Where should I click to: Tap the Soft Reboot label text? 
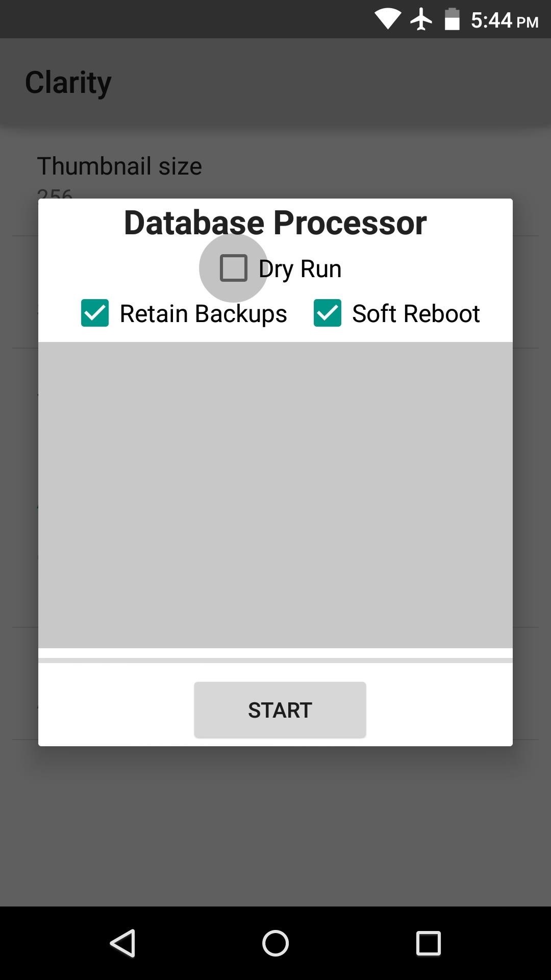point(416,313)
